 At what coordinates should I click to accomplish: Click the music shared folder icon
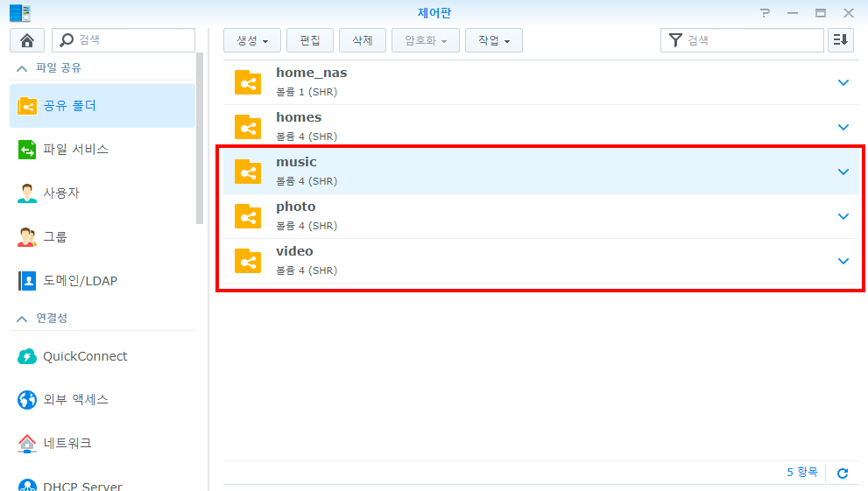click(x=248, y=172)
